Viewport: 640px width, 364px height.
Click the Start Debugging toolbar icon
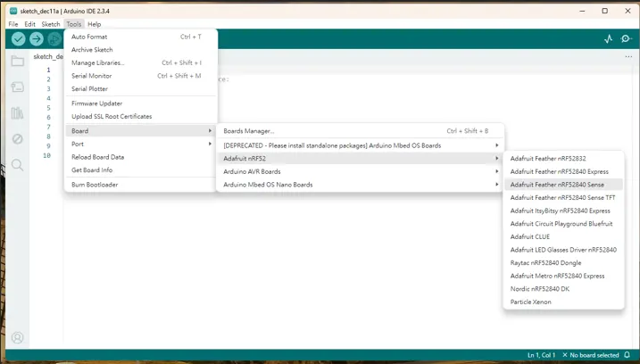coord(54,38)
